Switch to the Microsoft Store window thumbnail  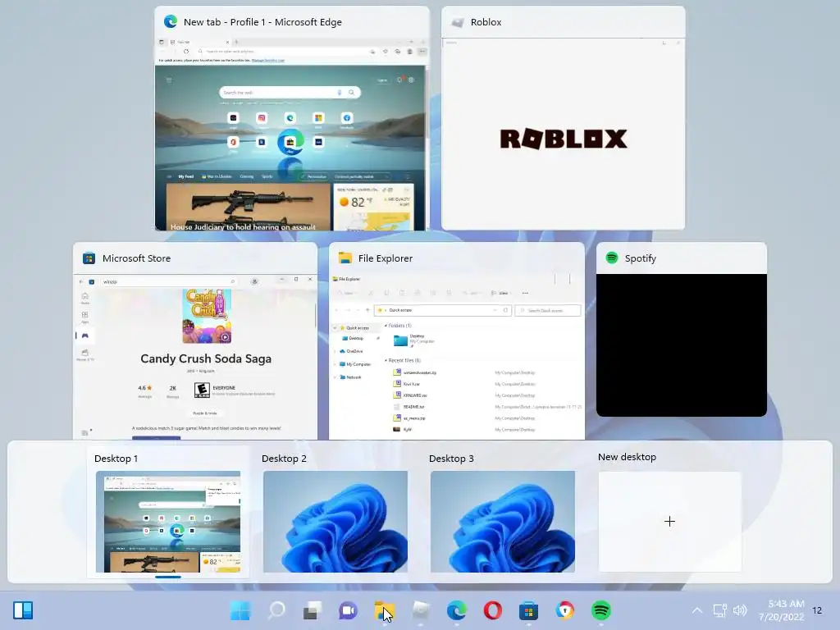(x=195, y=358)
